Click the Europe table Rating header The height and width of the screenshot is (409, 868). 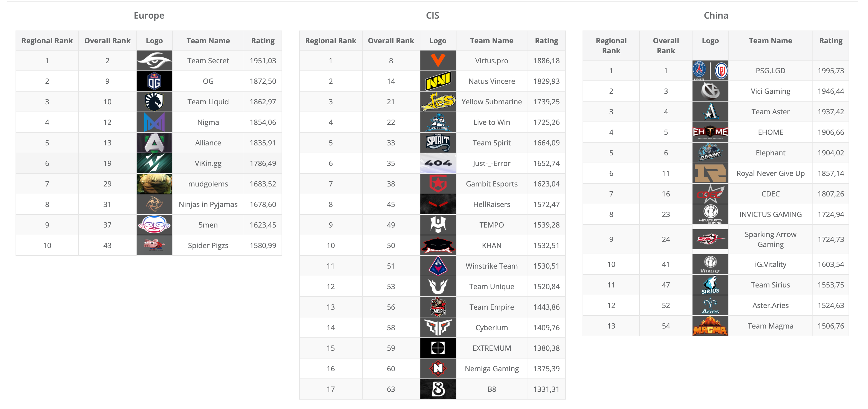tap(263, 41)
